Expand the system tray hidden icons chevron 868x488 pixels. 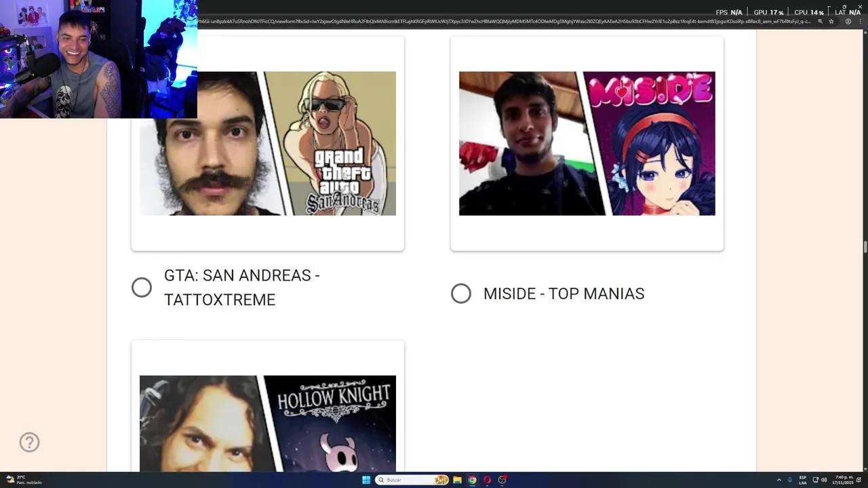[778, 480]
